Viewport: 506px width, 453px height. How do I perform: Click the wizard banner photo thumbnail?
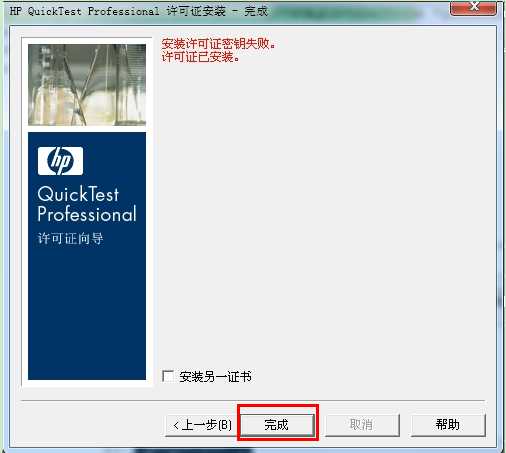[x=87, y=85]
